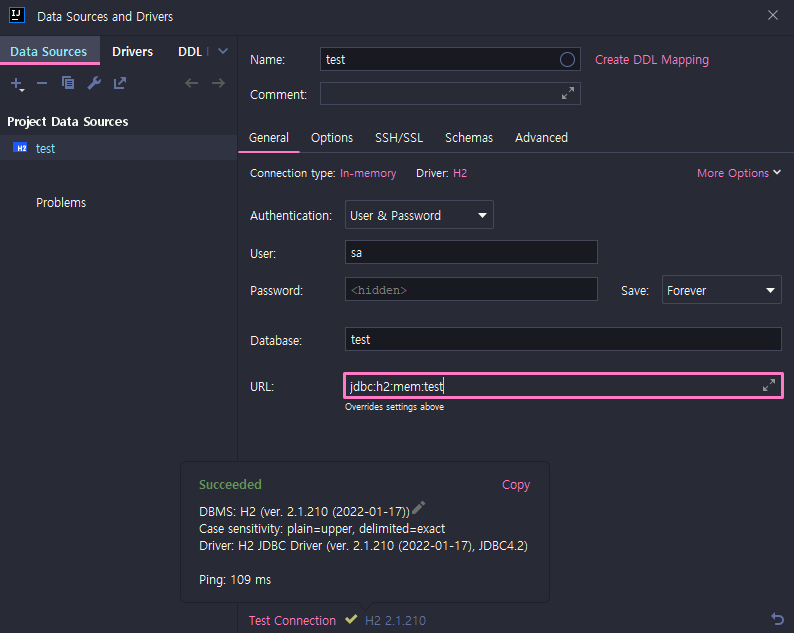Click the H2 driver link
The height and width of the screenshot is (633, 794).
pos(460,173)
